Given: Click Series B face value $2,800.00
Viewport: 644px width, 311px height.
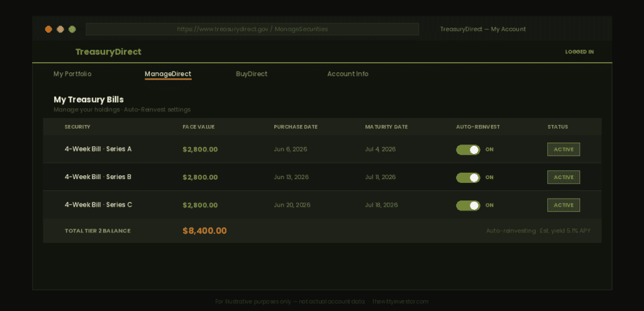Looking at the screenshot, I should pyautogui.click(x=200, y=177).
